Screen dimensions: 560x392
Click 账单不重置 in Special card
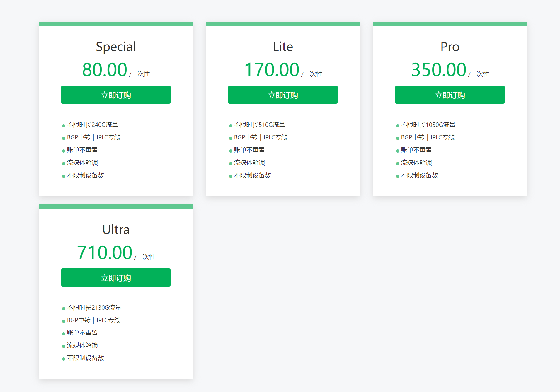coord(82,150)
